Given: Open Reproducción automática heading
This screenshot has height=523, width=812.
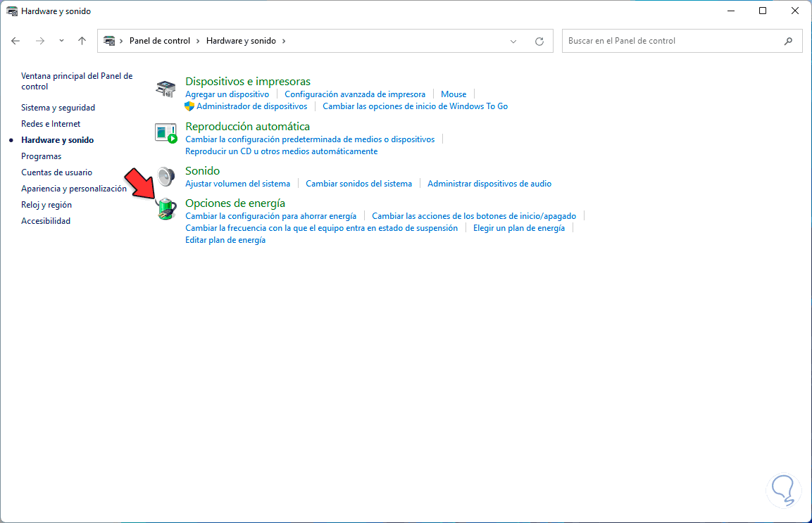Looking at the screenshot, I should click(x=247, y=126).
